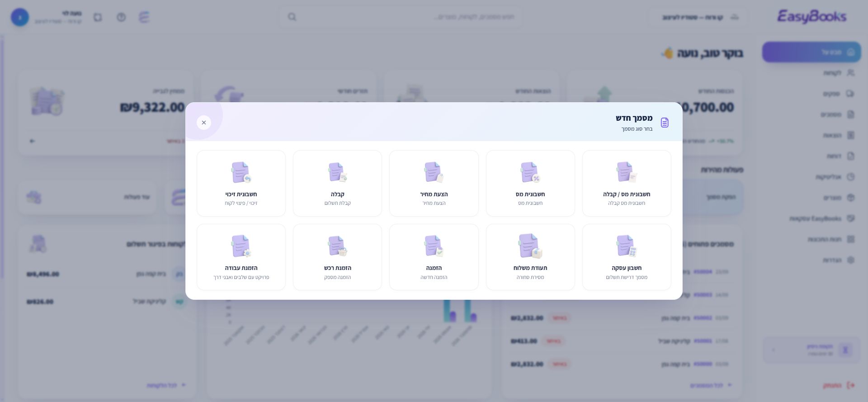Choose the הזמנה order document card
Image resolution: width=868 pixels, height=402 pixels.
coord(434,257)
